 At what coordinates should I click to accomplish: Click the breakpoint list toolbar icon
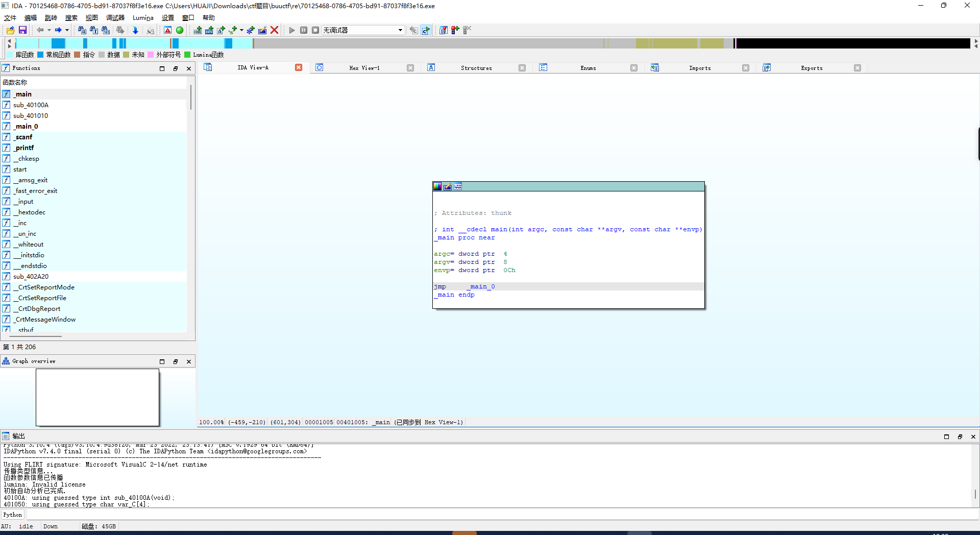[444, 30]
